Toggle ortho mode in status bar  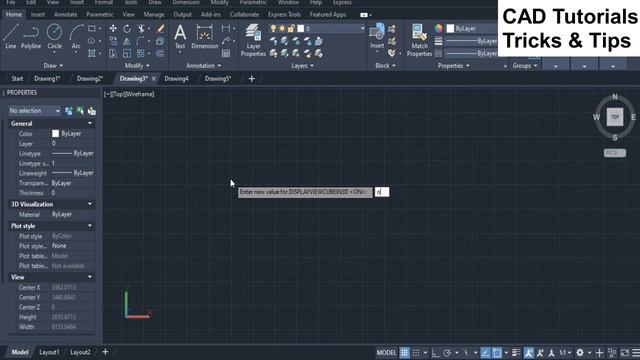pyautogui.click(x=436, y=352)
